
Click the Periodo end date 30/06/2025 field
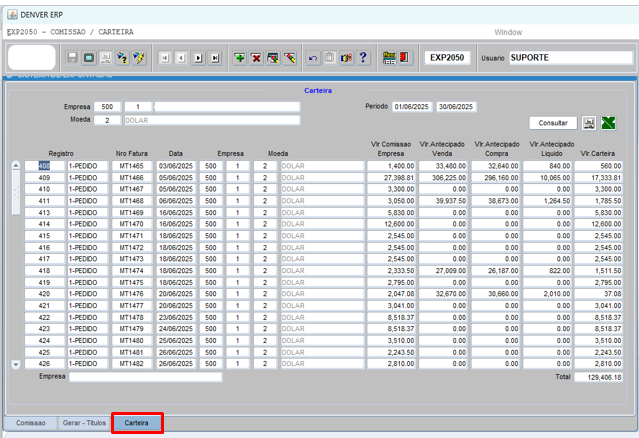[x=457, y=106]
